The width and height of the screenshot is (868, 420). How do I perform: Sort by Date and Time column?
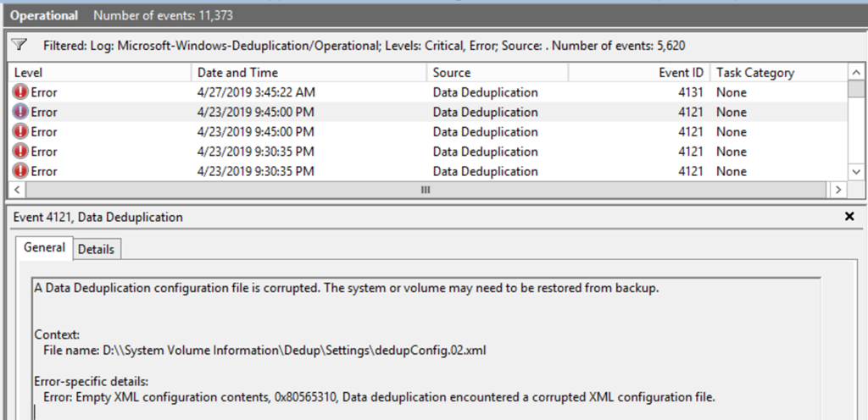(x=237, y=73)
